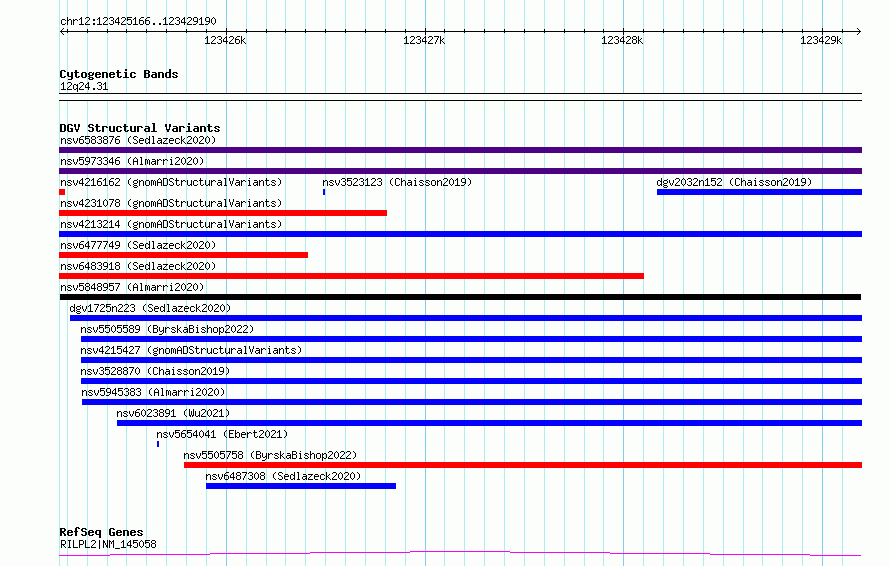Click the black bar of nsv5848957

click(460, 297)
